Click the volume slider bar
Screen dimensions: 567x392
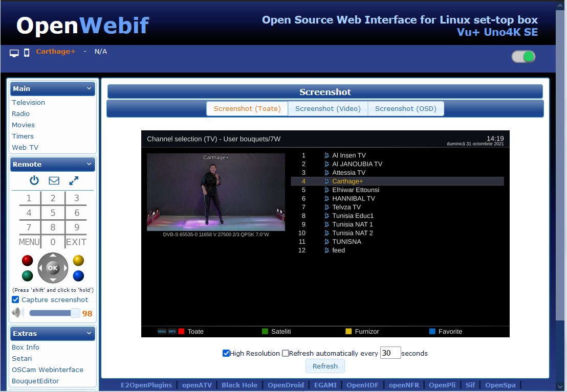[x=55, y=313]
